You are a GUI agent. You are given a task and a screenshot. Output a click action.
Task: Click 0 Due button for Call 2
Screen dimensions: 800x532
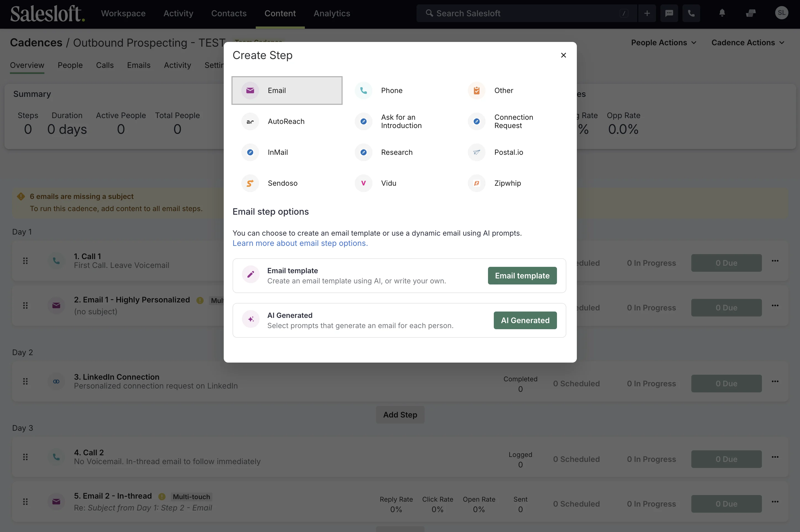726,459
